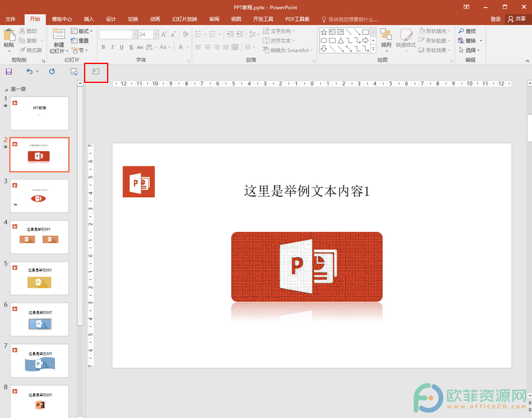The image size is (532, 418).
Task: Insert vertical text box from shapes gallery
Action: (x=341, y=32)
